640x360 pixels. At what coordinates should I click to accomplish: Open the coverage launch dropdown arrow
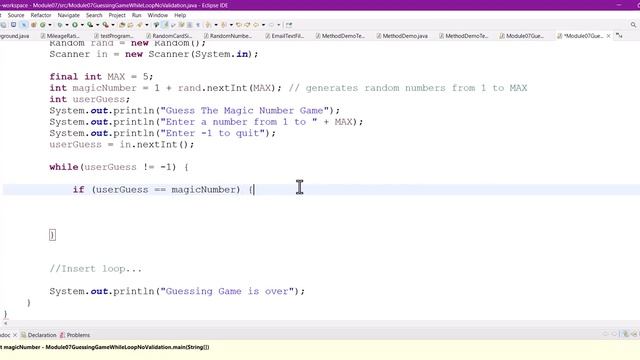click(x=98, y=25)
